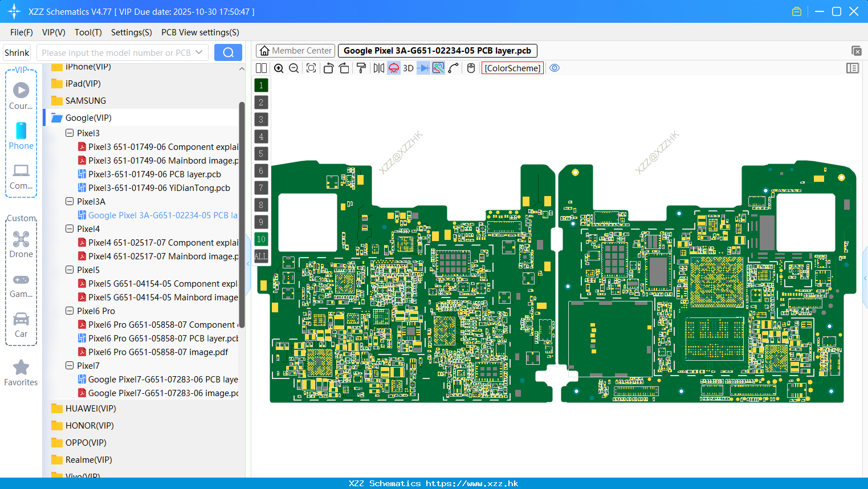Click the Shrink button
The image size is (868, 489).
17,53
